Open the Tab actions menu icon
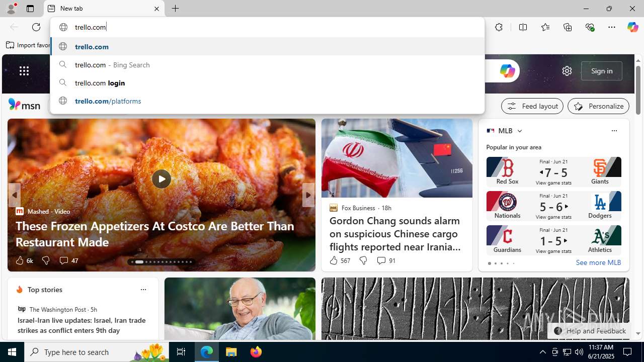 point(30,9)
